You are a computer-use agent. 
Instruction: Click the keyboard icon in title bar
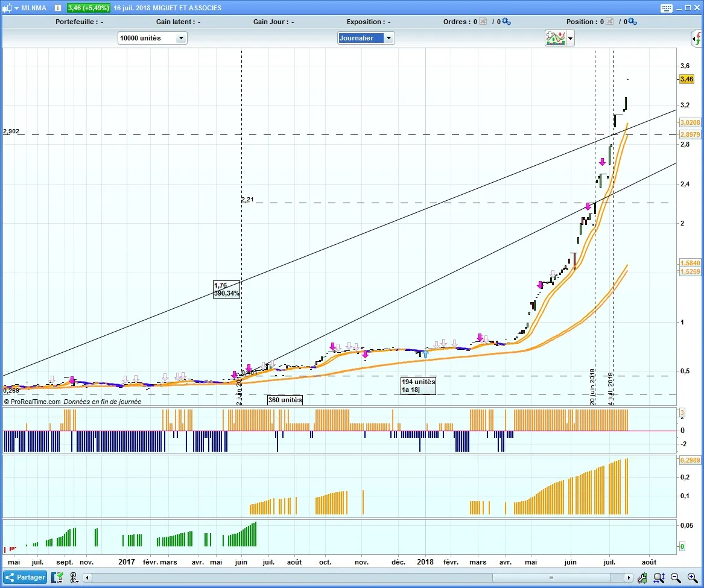666,8
